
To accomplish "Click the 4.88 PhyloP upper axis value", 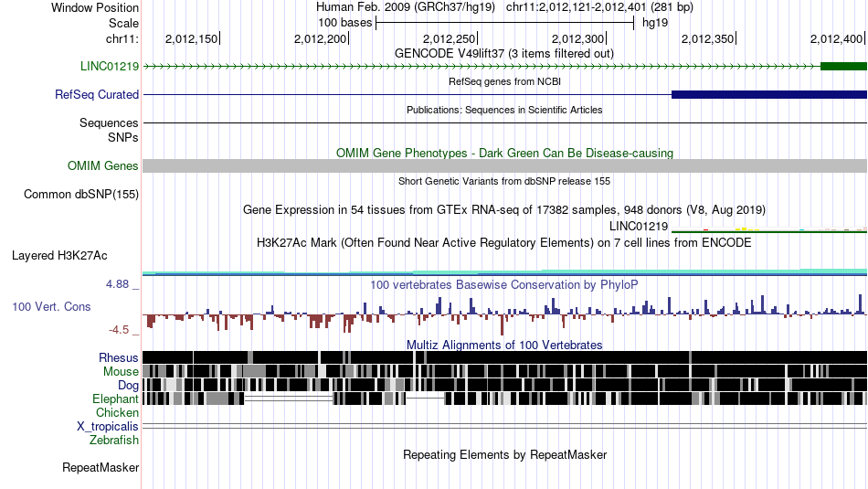I will click(117, 284).
